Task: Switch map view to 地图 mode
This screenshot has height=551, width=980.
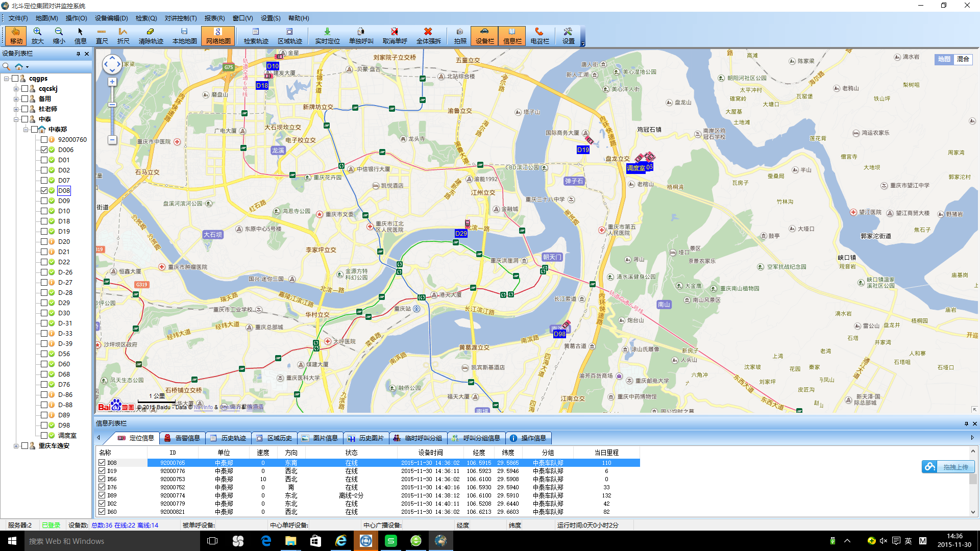Action: tap(944, 59)
